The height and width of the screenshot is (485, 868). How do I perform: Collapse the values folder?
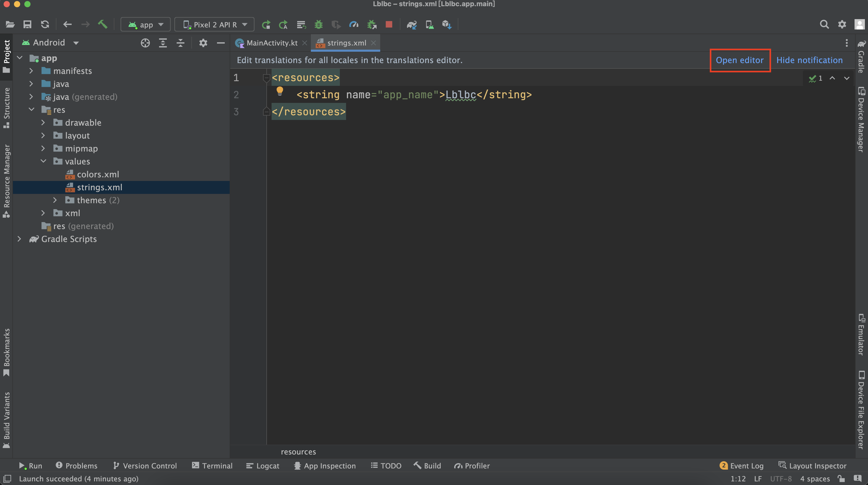[43, 161]
